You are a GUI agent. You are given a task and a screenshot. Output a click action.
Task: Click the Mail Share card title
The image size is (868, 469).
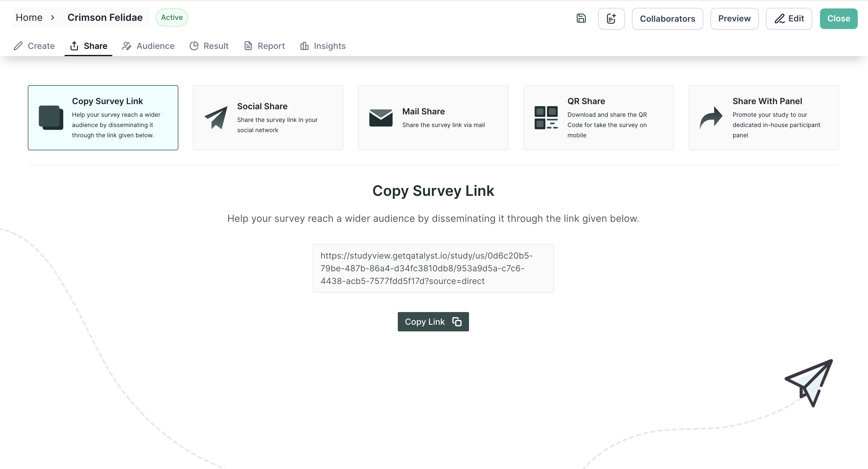point(423,111)
